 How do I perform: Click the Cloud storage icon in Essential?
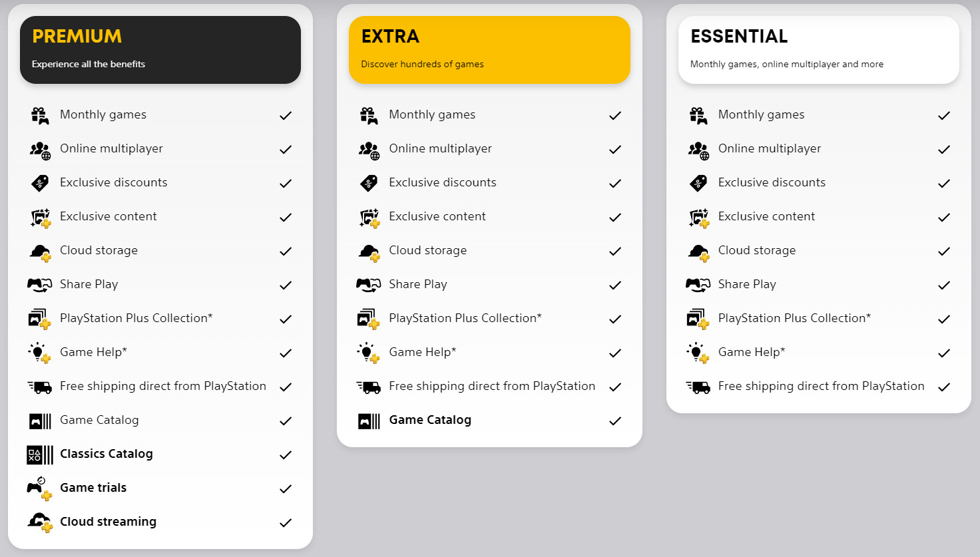tap(698, 252)
